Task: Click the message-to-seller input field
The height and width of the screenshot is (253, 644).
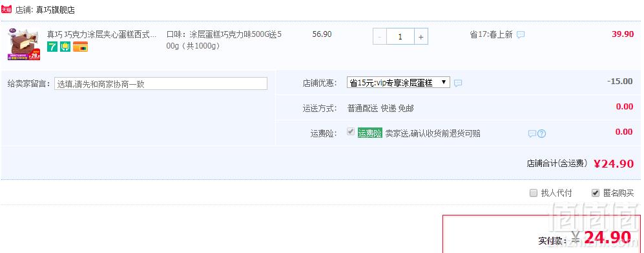Action: (161, 83)
